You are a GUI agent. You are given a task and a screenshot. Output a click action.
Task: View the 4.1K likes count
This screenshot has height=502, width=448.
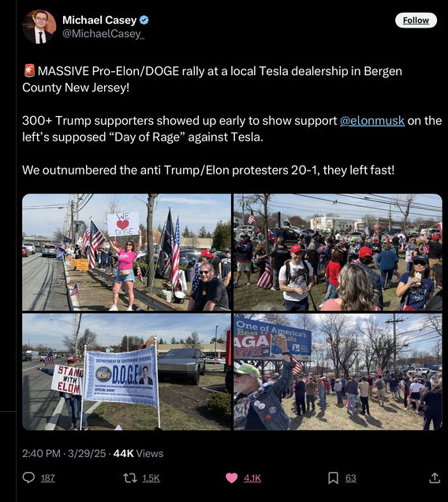(252, 478)
